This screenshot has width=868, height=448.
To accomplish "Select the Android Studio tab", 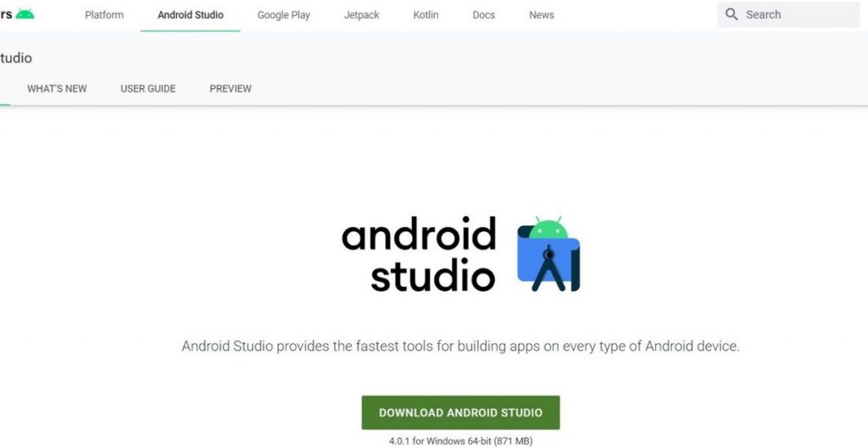I will 191,15.
